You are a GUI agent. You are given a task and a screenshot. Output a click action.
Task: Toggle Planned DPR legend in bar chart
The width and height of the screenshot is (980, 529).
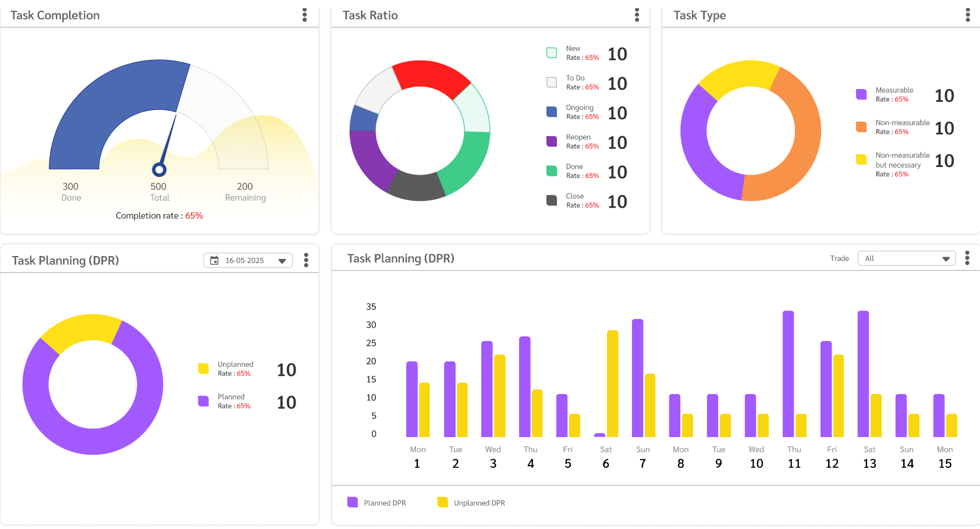(x=377, y=503)
